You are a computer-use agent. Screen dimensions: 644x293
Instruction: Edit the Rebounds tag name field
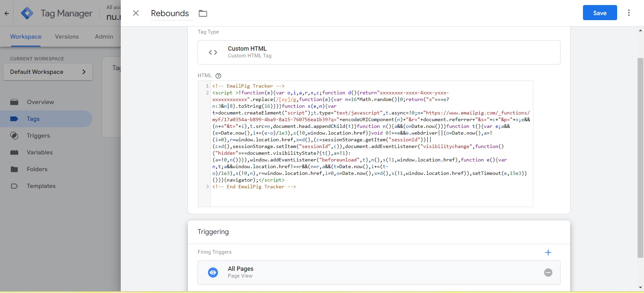[x=171, y=13]
